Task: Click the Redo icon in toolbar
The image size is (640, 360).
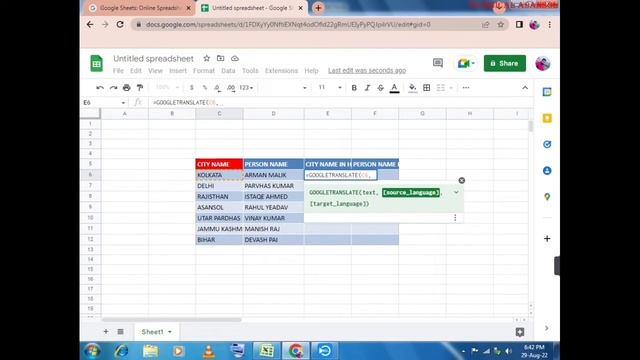Action: [113, 88]
